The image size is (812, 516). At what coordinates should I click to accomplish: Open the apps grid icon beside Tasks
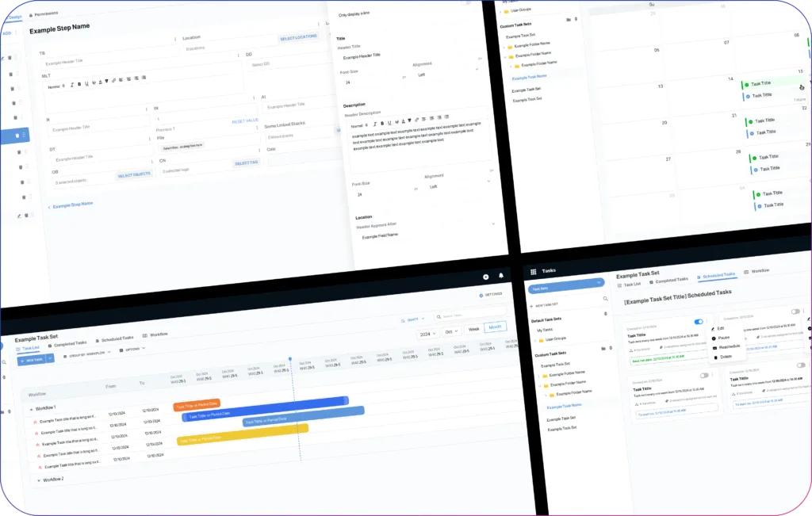click(x=534, y=272)
